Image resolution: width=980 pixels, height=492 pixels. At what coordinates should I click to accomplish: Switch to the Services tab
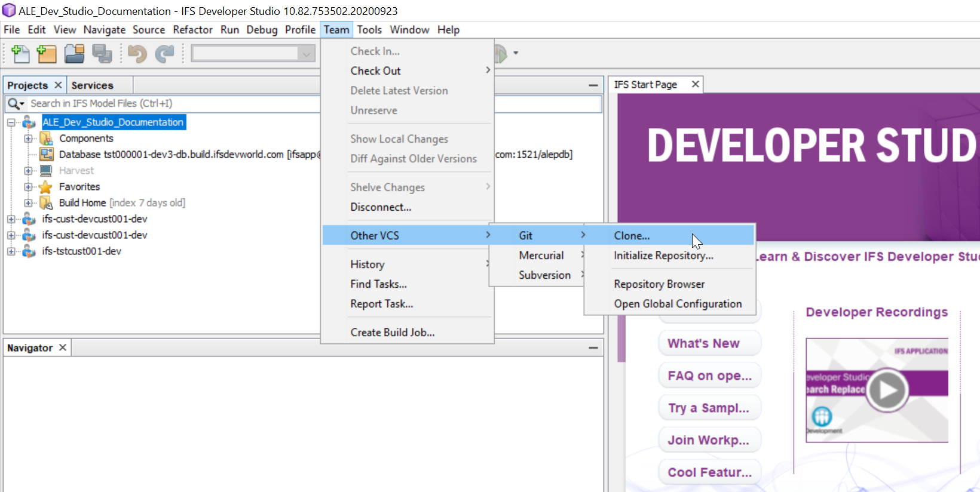click(x=92, y=85)
